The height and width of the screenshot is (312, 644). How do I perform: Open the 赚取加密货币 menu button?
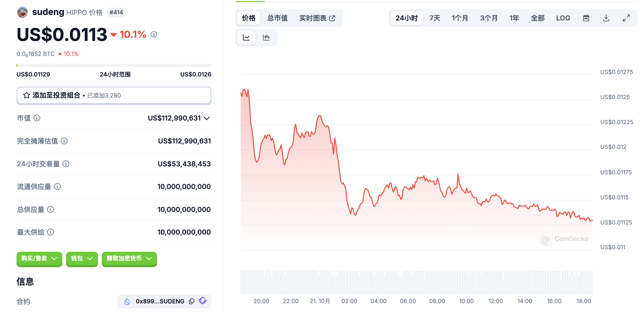coord(129,259)
